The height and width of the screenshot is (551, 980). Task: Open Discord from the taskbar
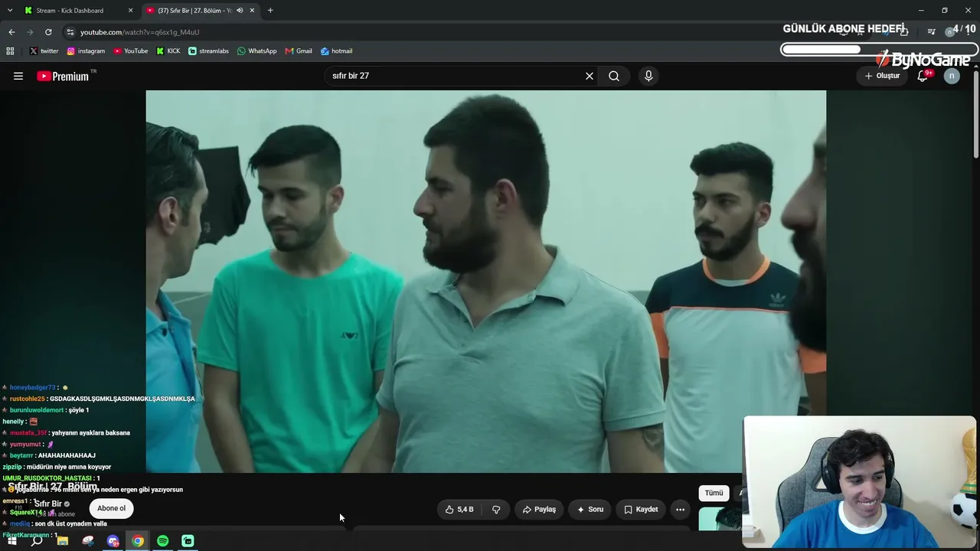point(113,541)
